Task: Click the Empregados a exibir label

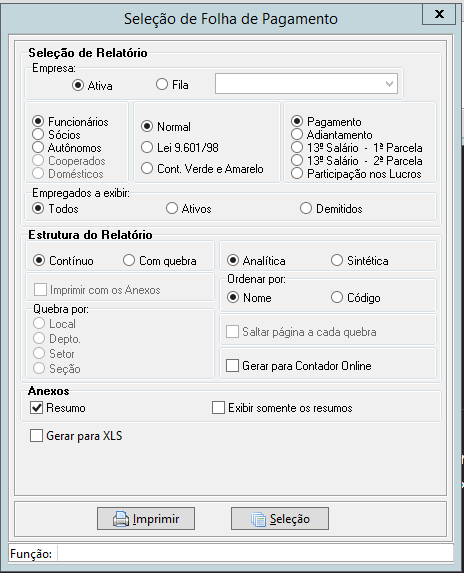Action: [81, 193]
